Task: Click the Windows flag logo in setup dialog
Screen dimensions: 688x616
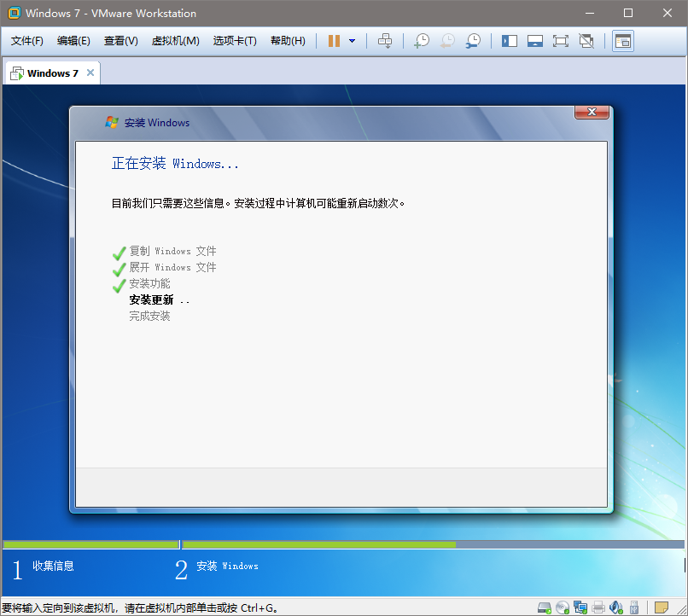Action: pyautogui.click(x=112, y=122)
